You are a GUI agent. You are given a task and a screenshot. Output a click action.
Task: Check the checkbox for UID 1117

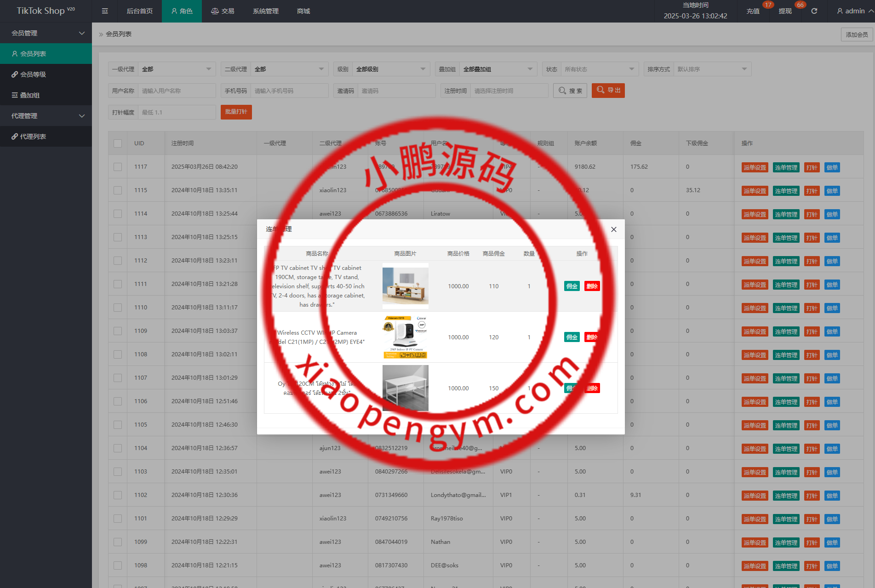(x=118, y=167)
